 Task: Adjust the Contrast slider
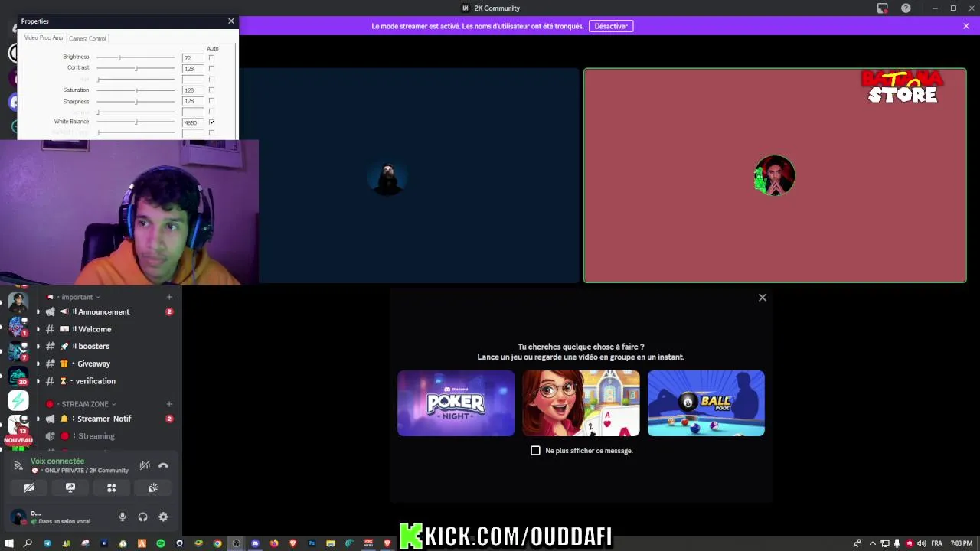coord(136,69)
